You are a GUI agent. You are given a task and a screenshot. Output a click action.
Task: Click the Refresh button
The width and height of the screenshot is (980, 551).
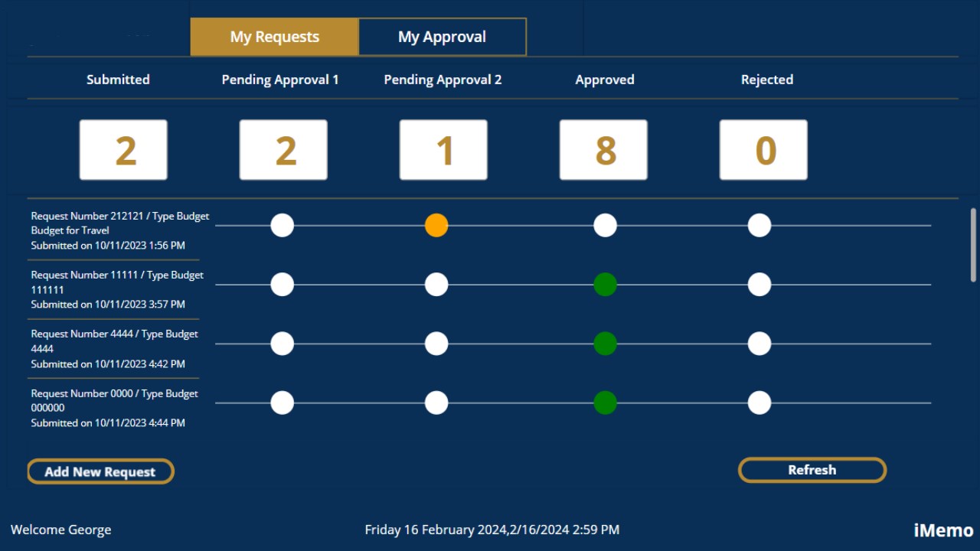812,470
